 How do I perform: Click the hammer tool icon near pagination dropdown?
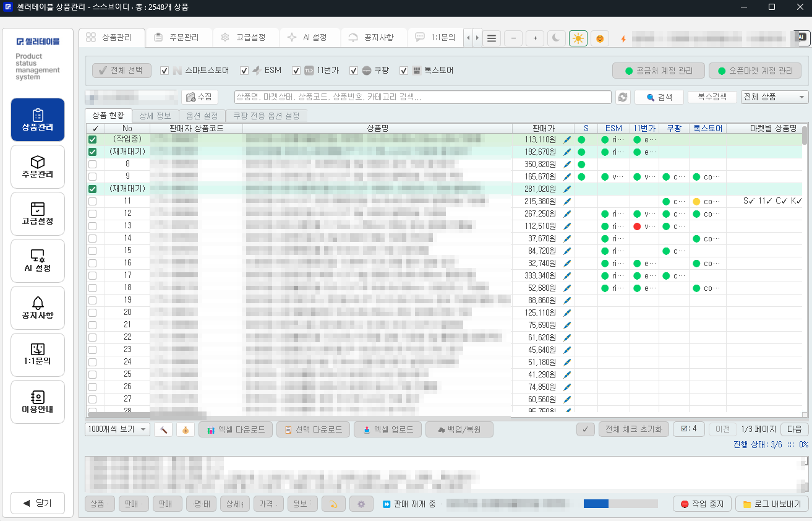(163, 429)
